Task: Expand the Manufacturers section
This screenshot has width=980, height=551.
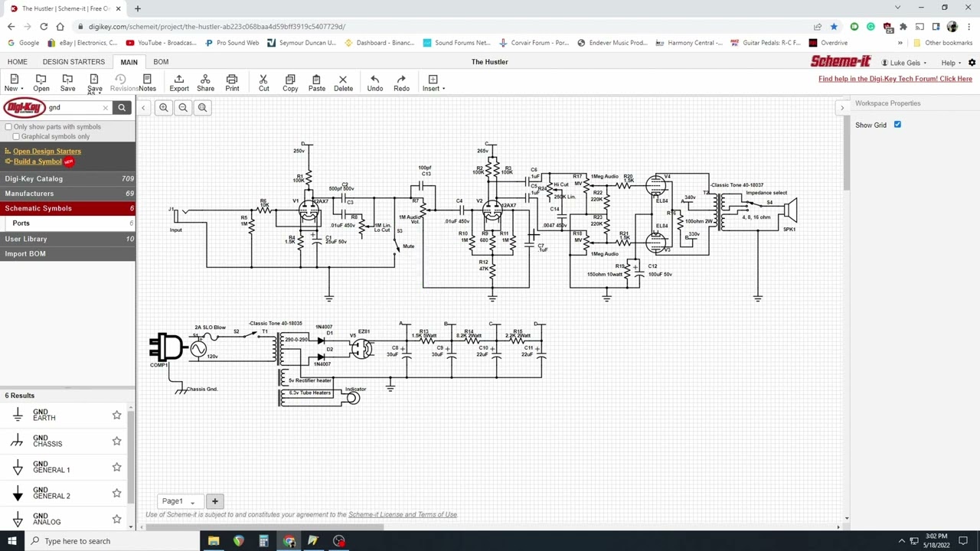Action: tap(68, 194)
